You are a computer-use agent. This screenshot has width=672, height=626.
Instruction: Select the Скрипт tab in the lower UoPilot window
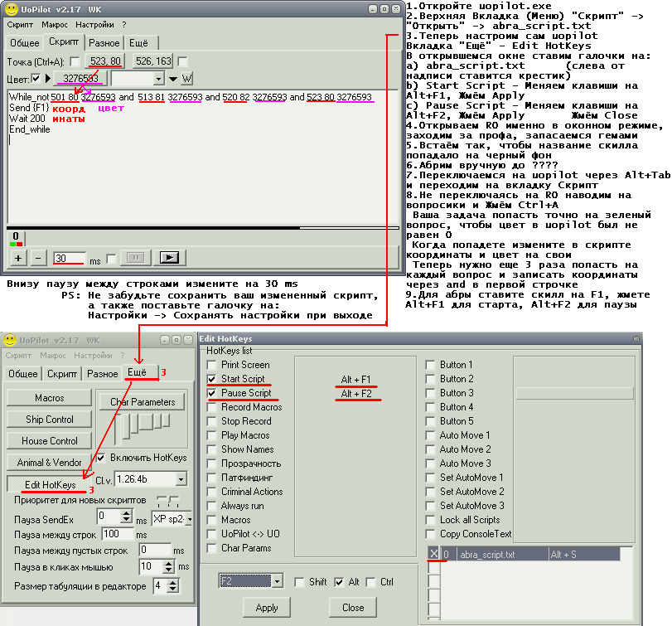click(x=62, y=374)
